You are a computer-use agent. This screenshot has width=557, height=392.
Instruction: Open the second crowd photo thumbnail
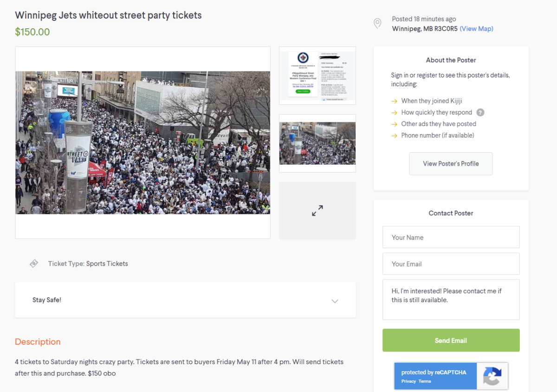pyautogui.click(x=317, y=143)
